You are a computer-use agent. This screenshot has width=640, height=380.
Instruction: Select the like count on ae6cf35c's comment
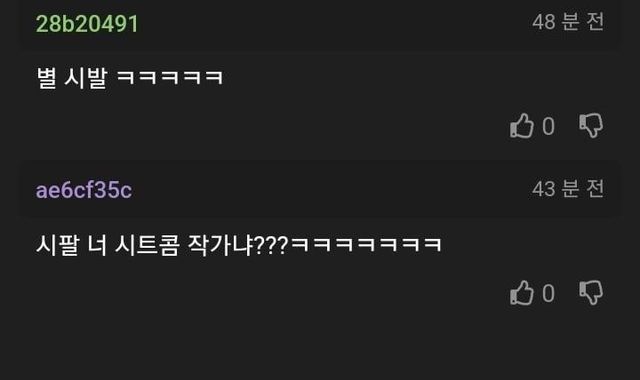(549, 293)
